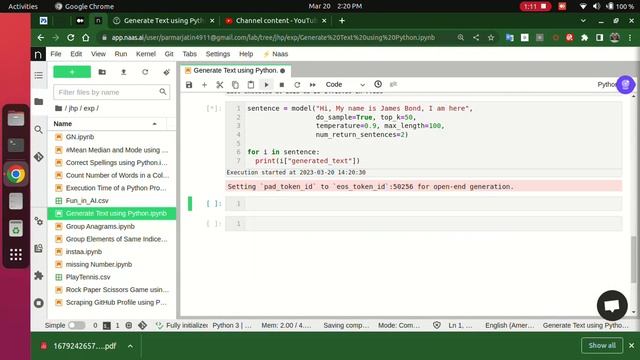Open the table of contents sidebar icon
This screenshot has height=360, width=640.
(39, 75)
